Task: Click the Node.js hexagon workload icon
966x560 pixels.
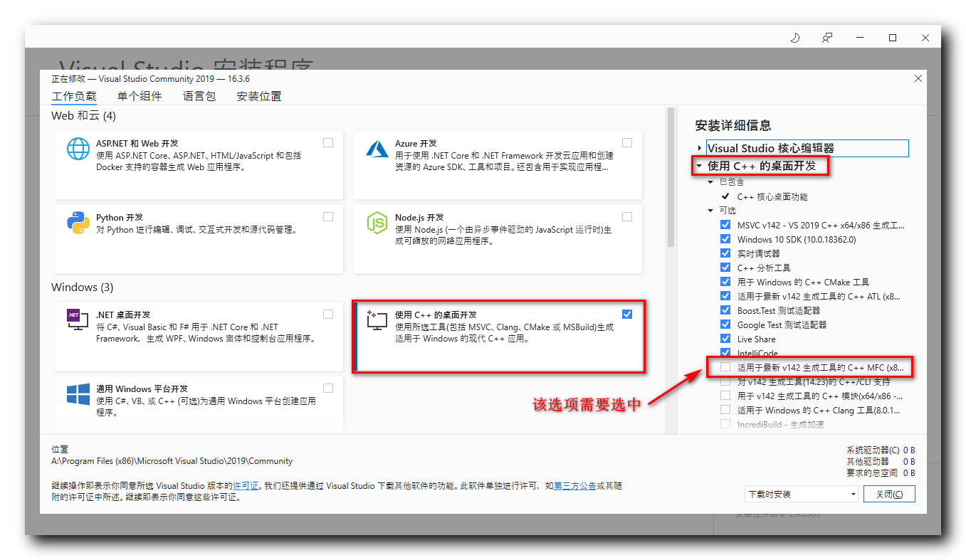Action: coord(377,223)
